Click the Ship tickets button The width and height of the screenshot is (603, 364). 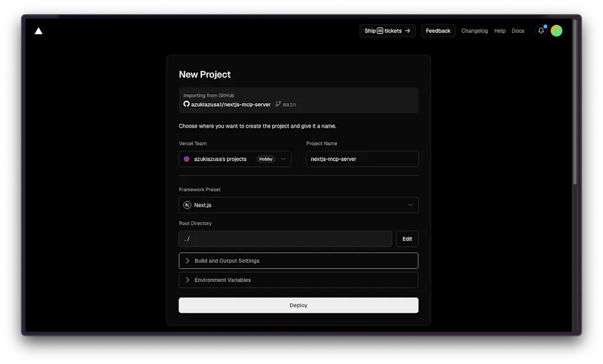click(x=387, y=31)
